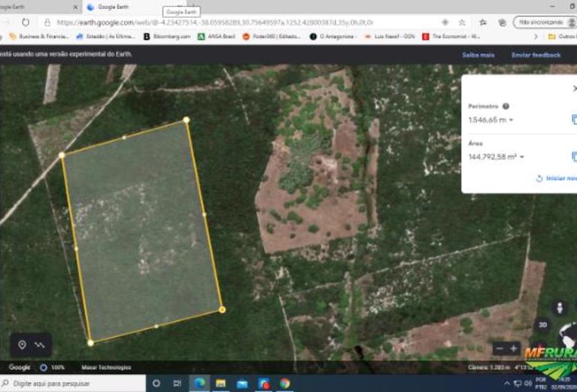This screenshot has height=392, width=577.
Task: Open Google Chrome from the taskbar
Action: point(284,383)
